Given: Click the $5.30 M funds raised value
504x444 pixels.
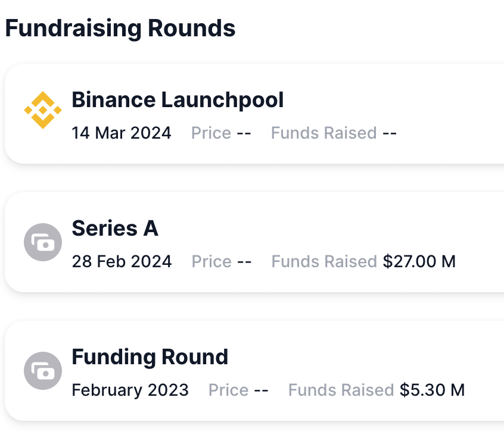Looking at the screenshot, I should 432,390.
